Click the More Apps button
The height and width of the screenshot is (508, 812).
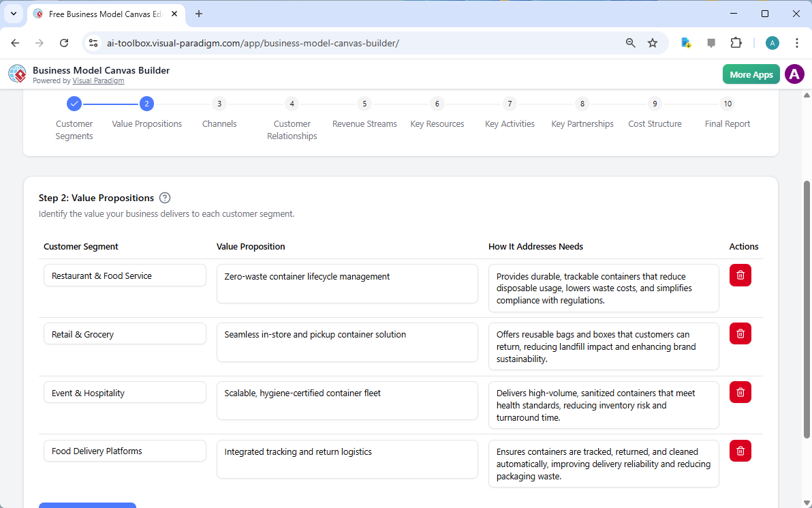tap(751, 74)
